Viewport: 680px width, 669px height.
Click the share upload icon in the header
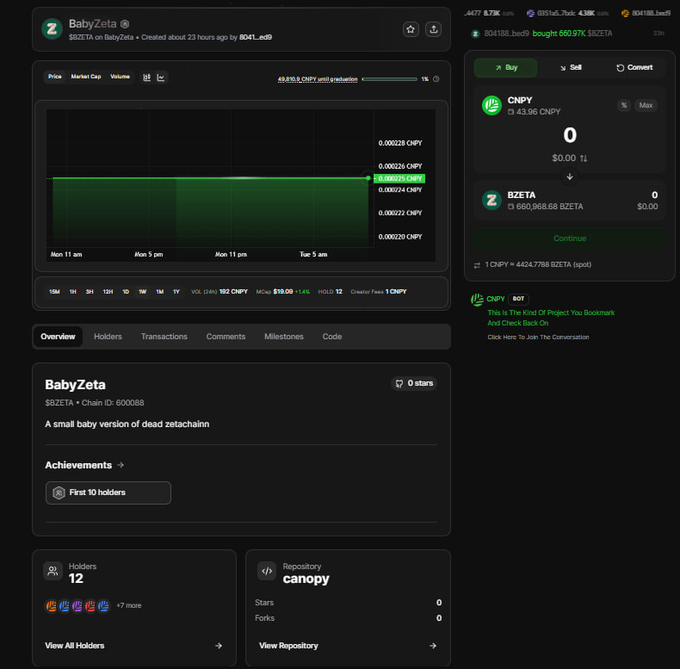click(433, 29)
